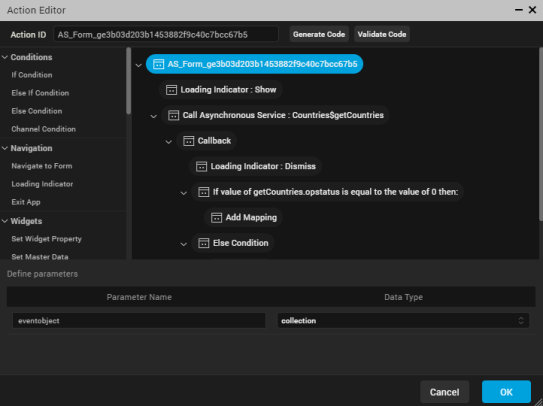543x406 pixels.
Task: Click the Loading Indicator : Dismiss node icon
Action: pyautogui.click(x=201, y=166)
